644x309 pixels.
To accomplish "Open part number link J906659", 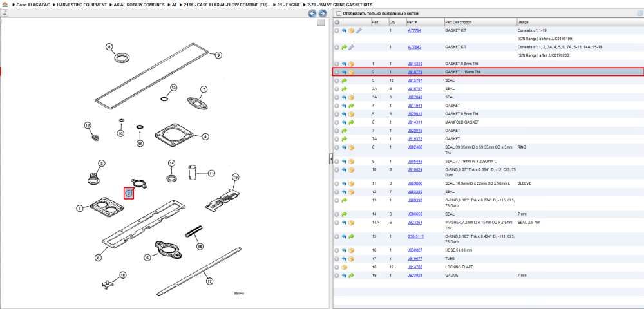I will click(415, 214).
